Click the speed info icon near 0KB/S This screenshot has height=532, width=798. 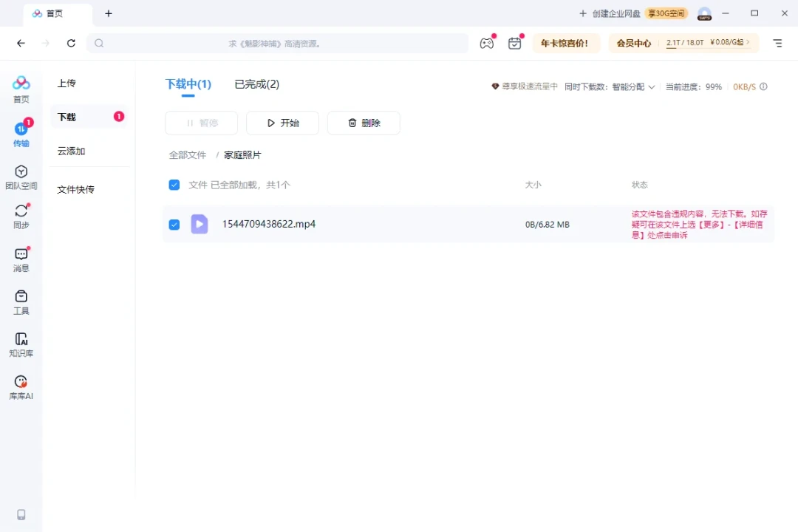click(x=763, y=86)
